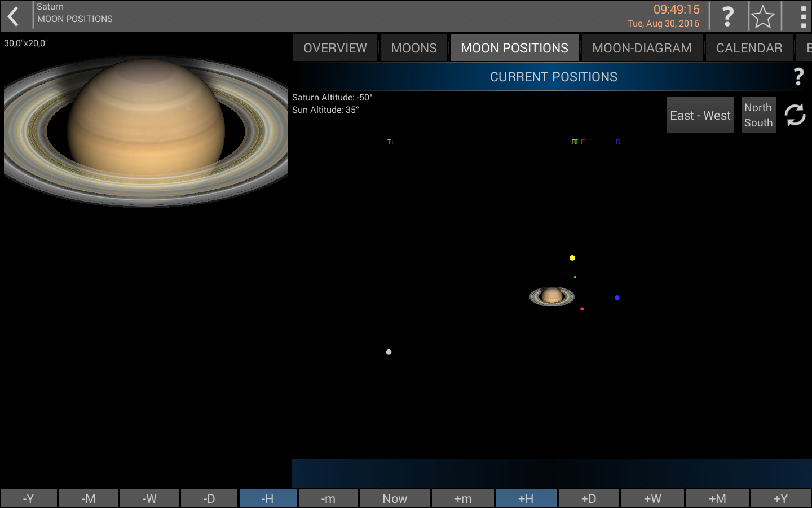
Task: Click the 30,0"x20,0" size label
Action: pyautogui.click(x=26, y=43)
